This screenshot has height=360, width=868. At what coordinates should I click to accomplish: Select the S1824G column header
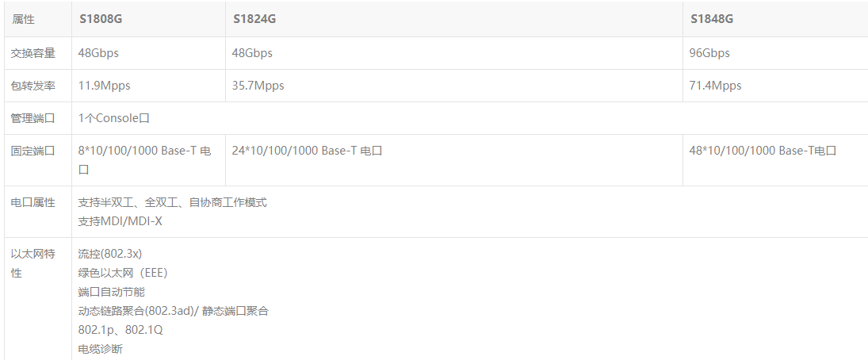[x=255, y=19]
